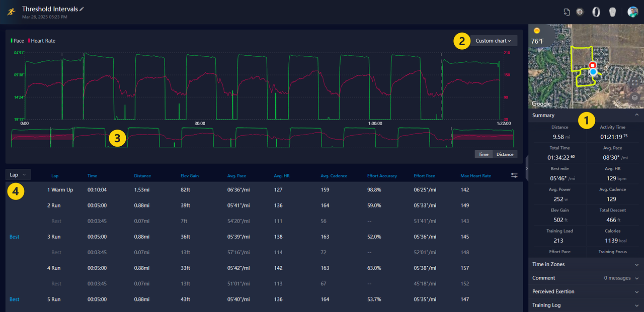Expand the Time in Zones section
The image size is (644, 312).
click(586, 264)
